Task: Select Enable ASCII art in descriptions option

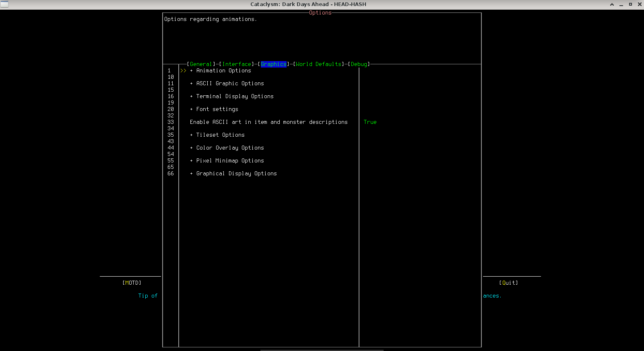Action: pos(268,122)
